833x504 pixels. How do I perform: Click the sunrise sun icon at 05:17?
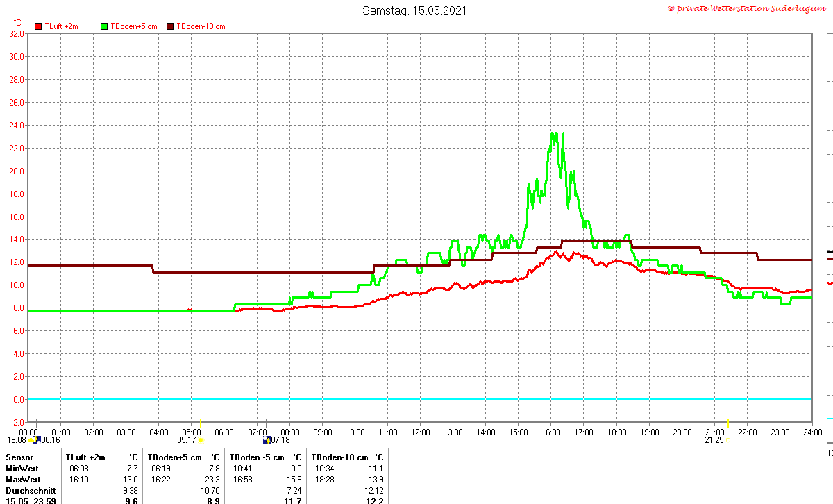pos(201,440)
